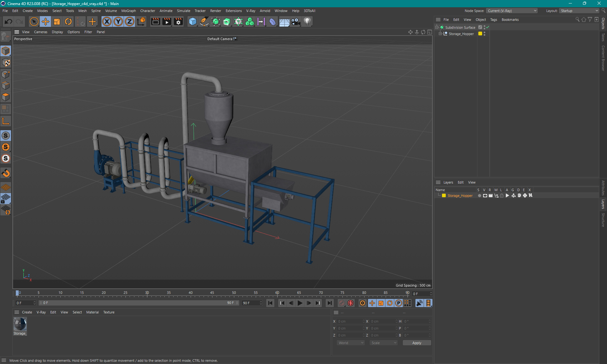Open the V-Ray menu
Viewport: 607px width, 364px height.
(251, 11)
